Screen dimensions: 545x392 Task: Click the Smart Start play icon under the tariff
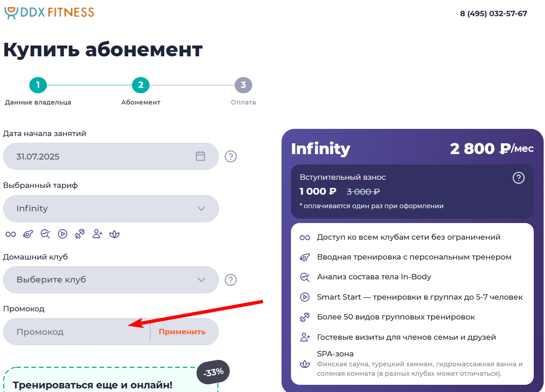coord(63,234)
